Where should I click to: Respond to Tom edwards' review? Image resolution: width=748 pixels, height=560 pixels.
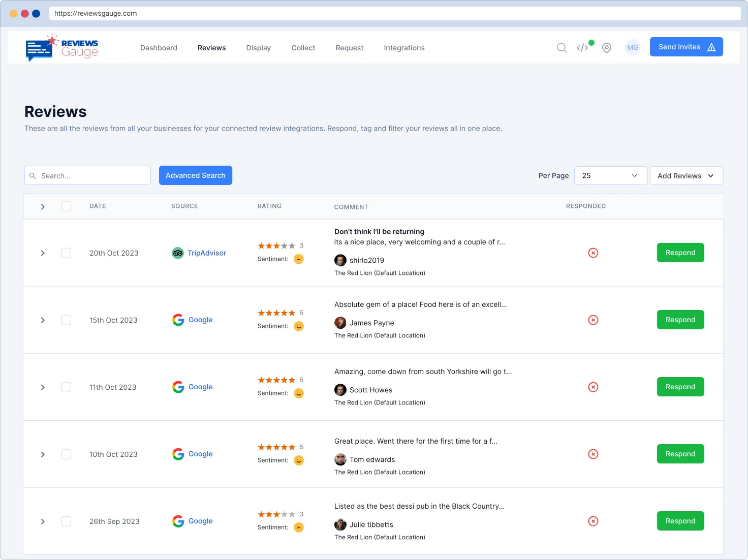[x=680, y=454]
